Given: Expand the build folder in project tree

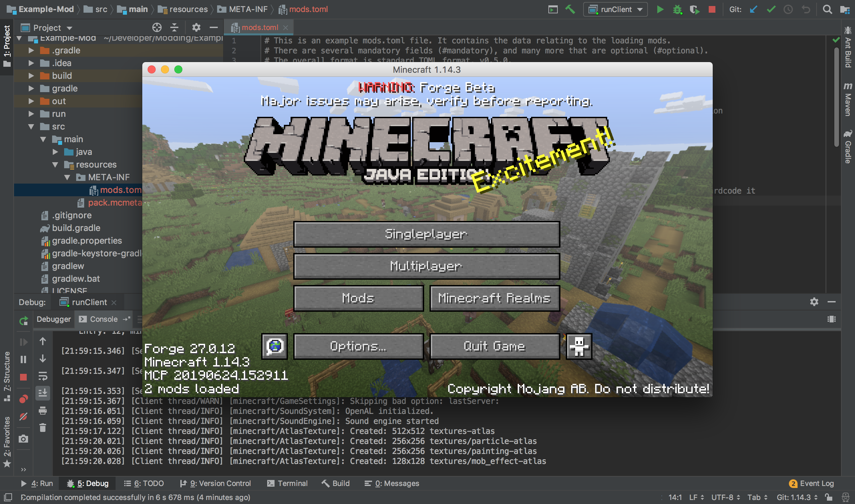Looking at the screenshot, I should click(31, 76).
